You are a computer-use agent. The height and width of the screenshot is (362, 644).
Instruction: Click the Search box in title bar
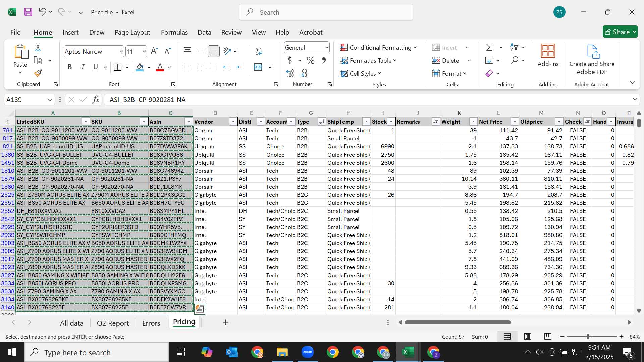326,12
